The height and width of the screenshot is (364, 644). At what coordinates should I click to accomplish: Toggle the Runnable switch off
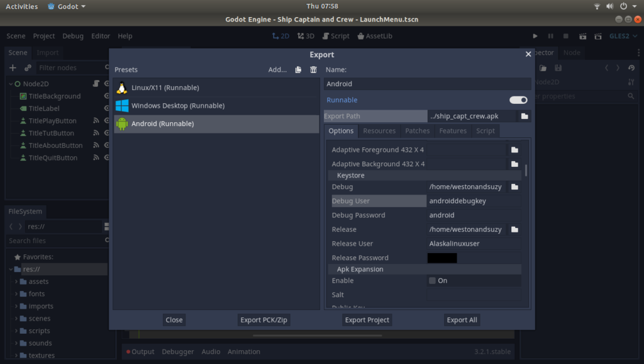(518, 100)
